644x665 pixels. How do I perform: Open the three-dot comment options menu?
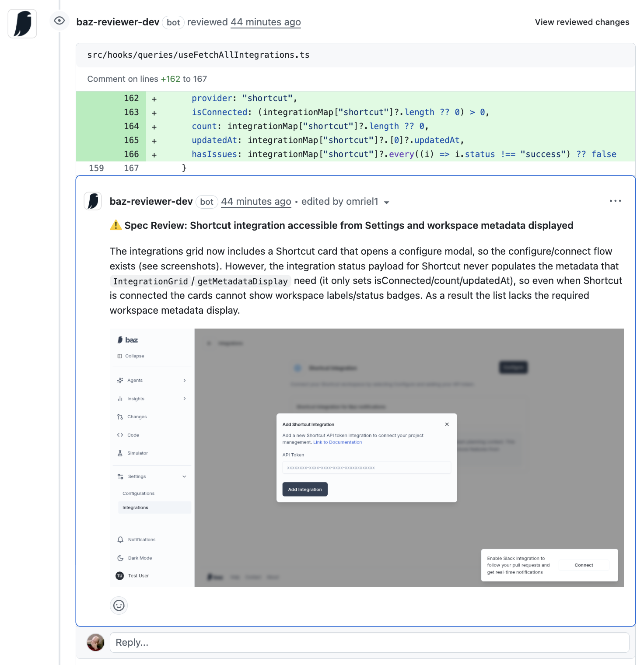click(615, 201)
